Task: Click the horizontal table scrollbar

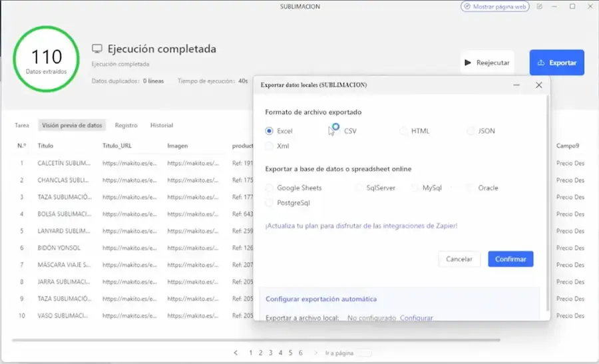Action: 256,339
